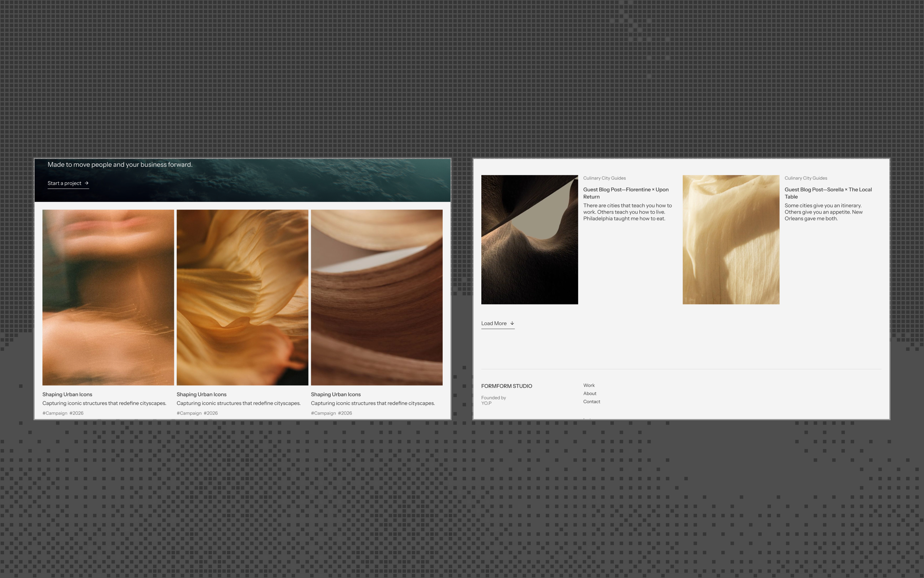Click #2026 tag under the wood grain card

345,413
